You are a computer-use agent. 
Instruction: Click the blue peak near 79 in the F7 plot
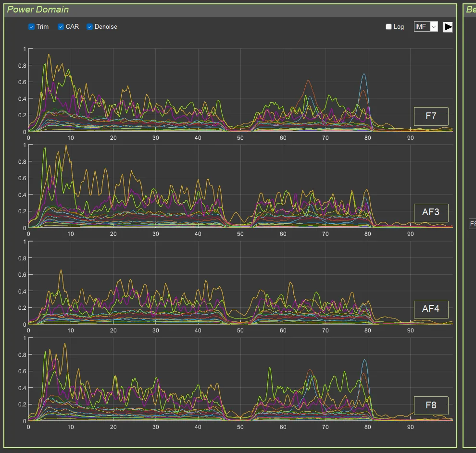364,74
